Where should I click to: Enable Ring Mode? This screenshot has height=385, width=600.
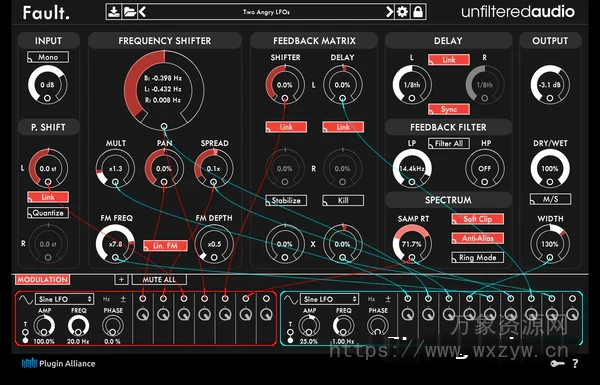tap(478, 258)
